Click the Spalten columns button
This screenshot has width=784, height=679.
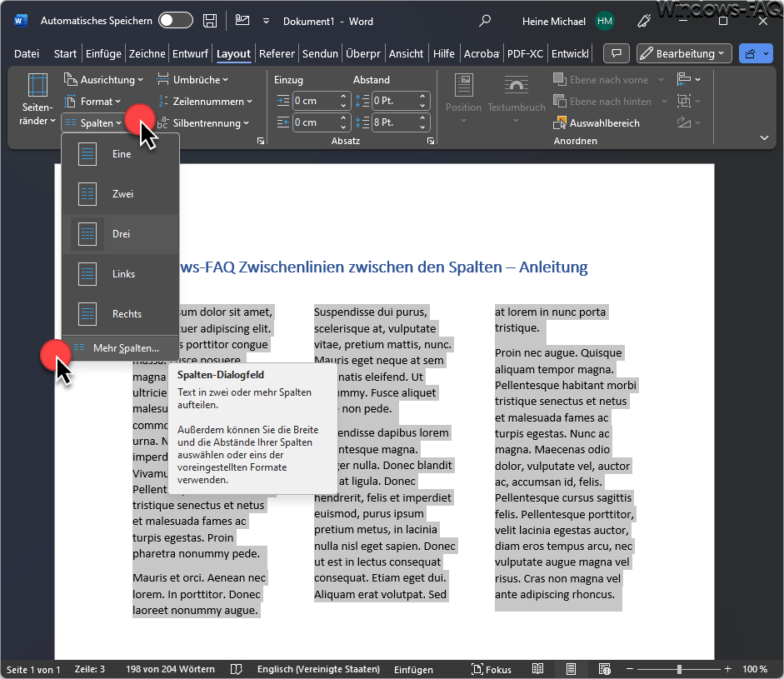[93, 123]
